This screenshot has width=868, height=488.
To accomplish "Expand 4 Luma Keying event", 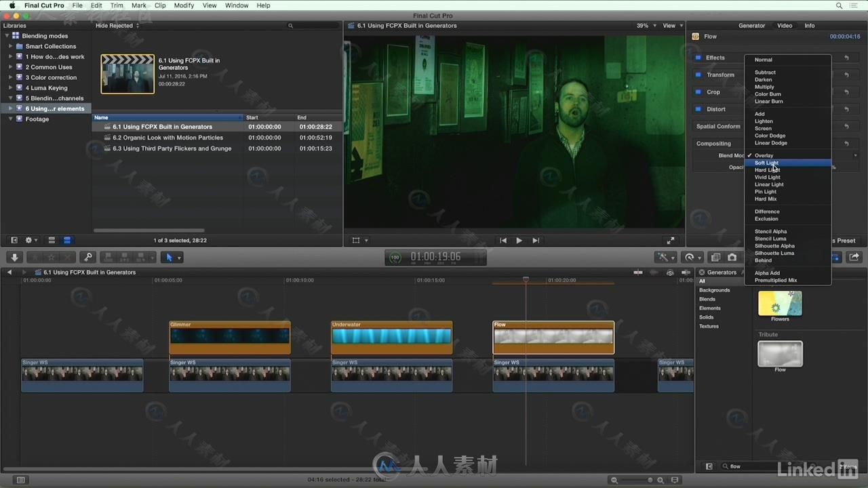I will [11, 87].
